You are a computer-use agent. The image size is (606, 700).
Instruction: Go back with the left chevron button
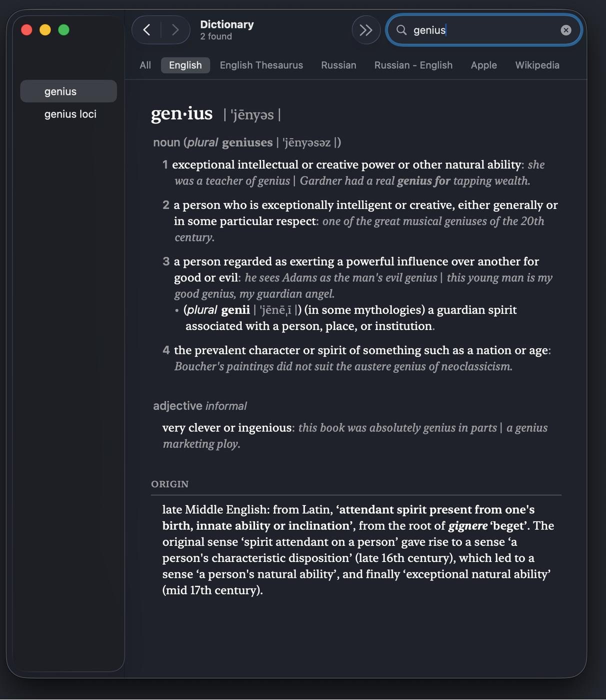tap(146, 30)
